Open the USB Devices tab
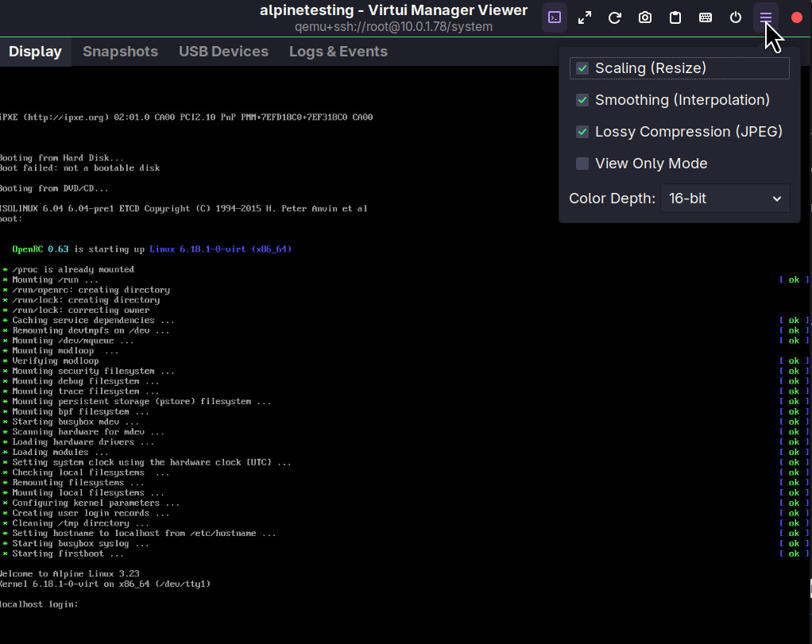Viewport: 812px width, 644px height. point(223,51)
